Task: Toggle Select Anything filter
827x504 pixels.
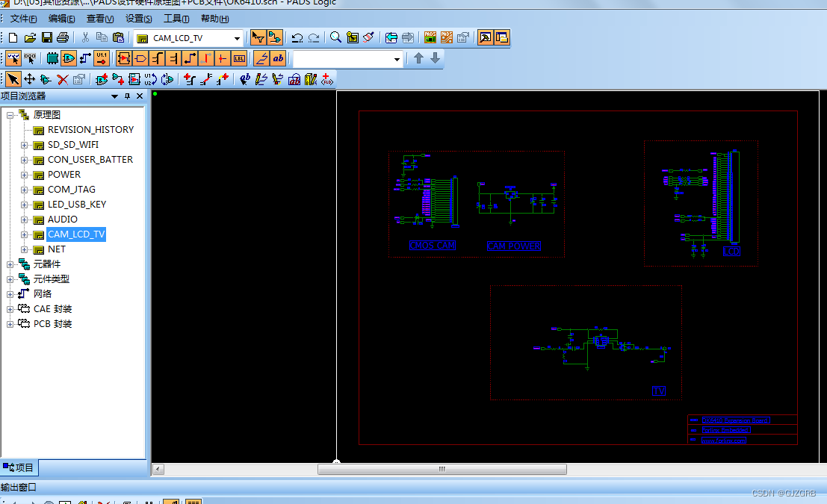Action: (x=13, y=58)
